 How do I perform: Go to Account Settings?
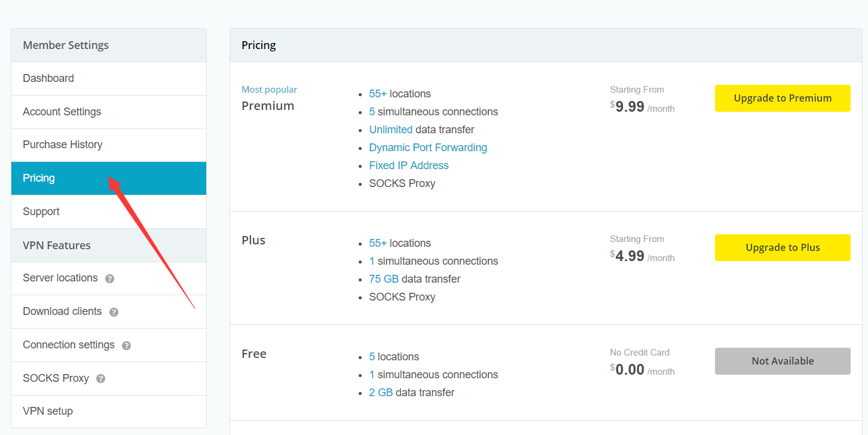pos(62,112)
